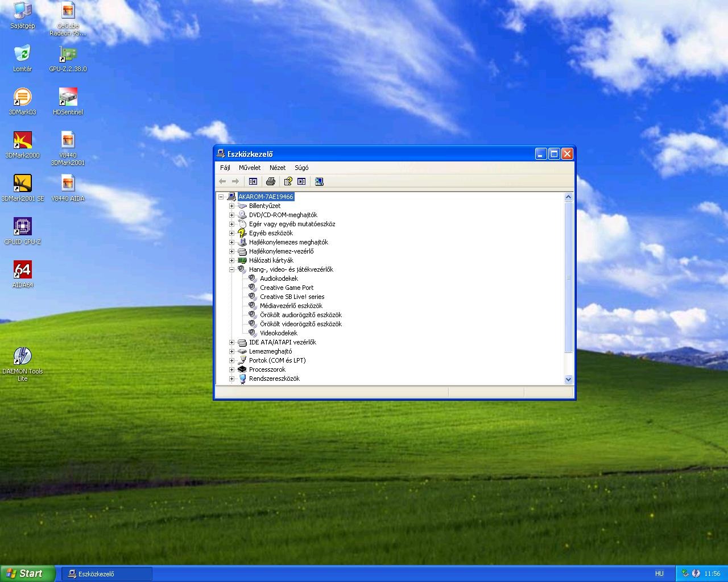The height and width of the screenshot is (582, 728).
Task: Click the action pane toolbar icon
Action: 301,181
